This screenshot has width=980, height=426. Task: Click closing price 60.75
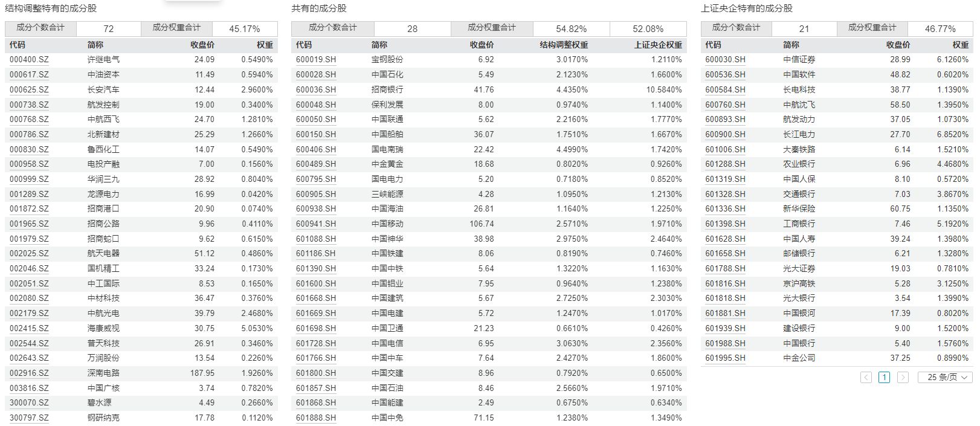900,209
